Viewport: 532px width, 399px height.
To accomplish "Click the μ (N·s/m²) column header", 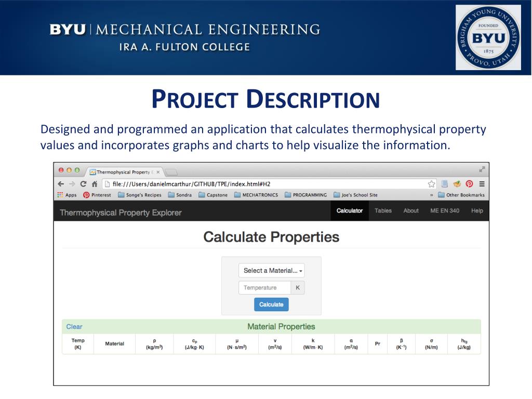I will [x=237, y=344].
